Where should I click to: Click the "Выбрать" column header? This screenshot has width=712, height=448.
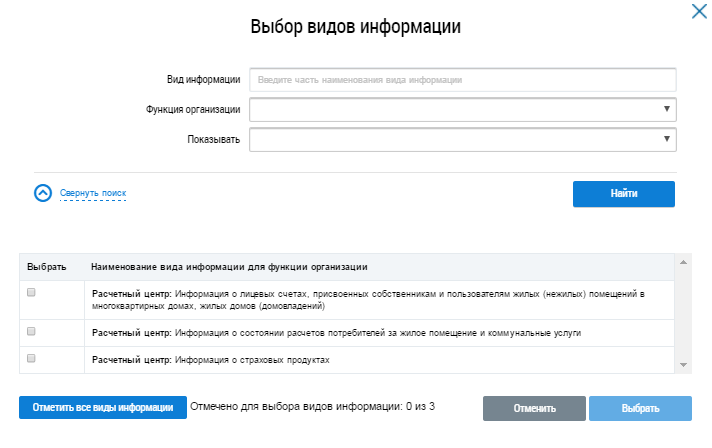[x=47, y=267]
